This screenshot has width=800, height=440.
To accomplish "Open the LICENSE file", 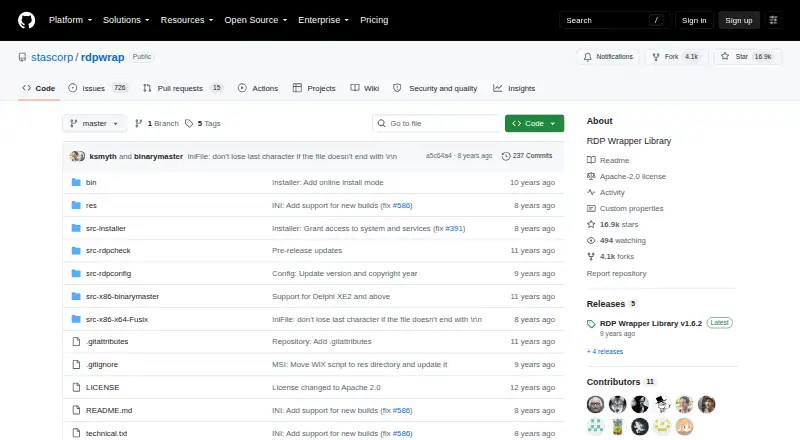I will coord(103,387).
